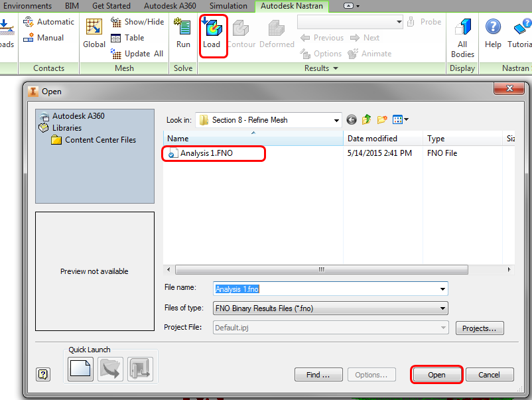Click the Find button
The image size is (532, 400).
pyautogui.click(x=318, y=375)
